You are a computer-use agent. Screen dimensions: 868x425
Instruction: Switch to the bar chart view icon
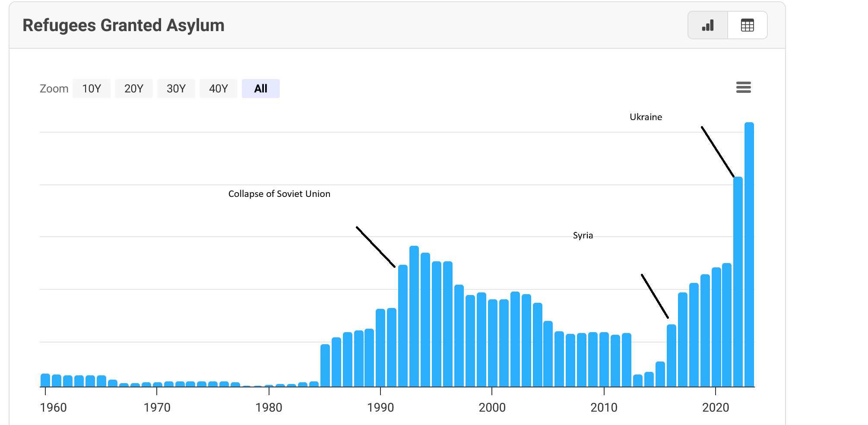[x=708, y=25]
